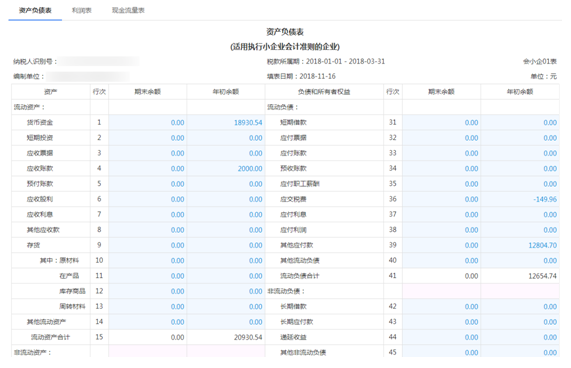Click the 流动资产 section label
This screenshot has height=368, width=571.
29,107
